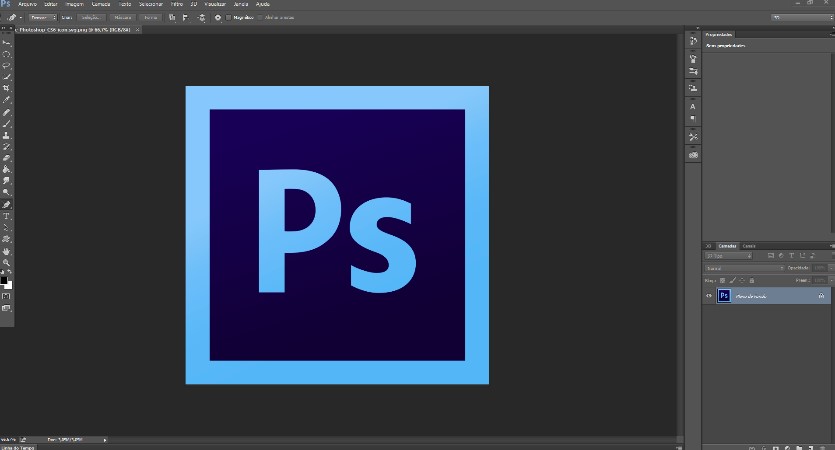Select the Pen tool in toolbox
The image size is (835, 450).
pyautogui.click(x=6, y=204)
